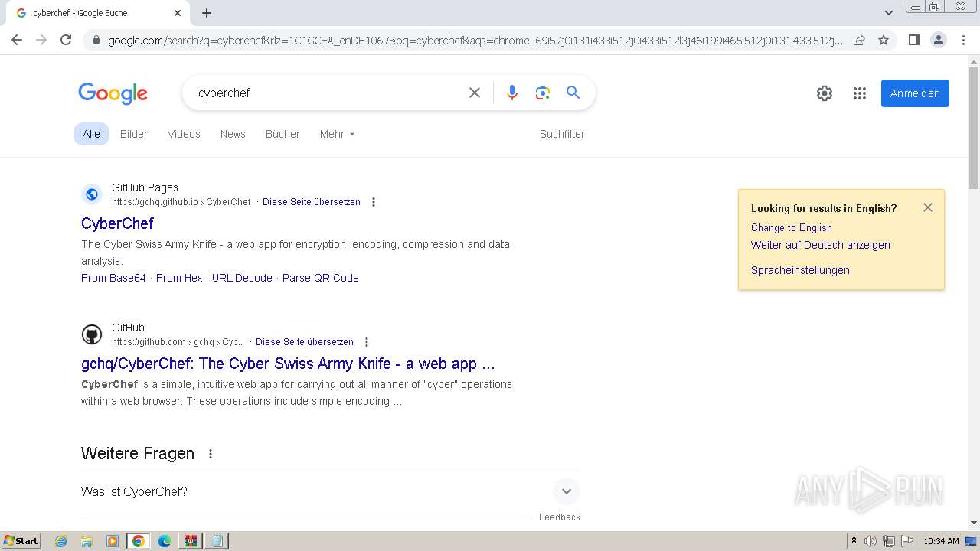This screenshot has width=980, height=551.
Task: Submit search with magnifier icon
Action: point(573,93)
